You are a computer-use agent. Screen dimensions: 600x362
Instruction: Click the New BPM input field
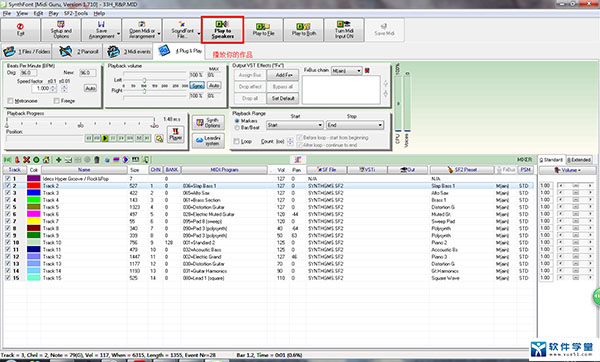coord(87,73)
